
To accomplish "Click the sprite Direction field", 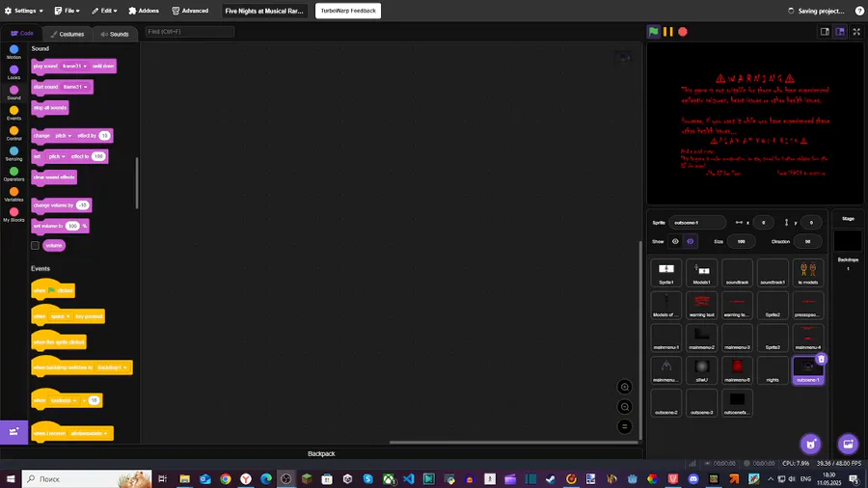I will tap(807, 241).
